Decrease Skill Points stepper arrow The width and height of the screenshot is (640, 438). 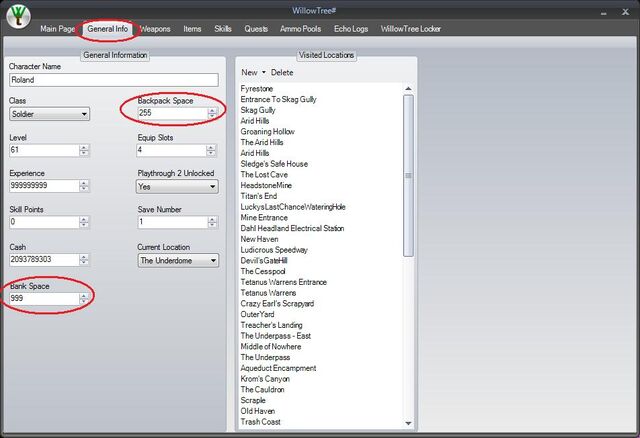84,225
